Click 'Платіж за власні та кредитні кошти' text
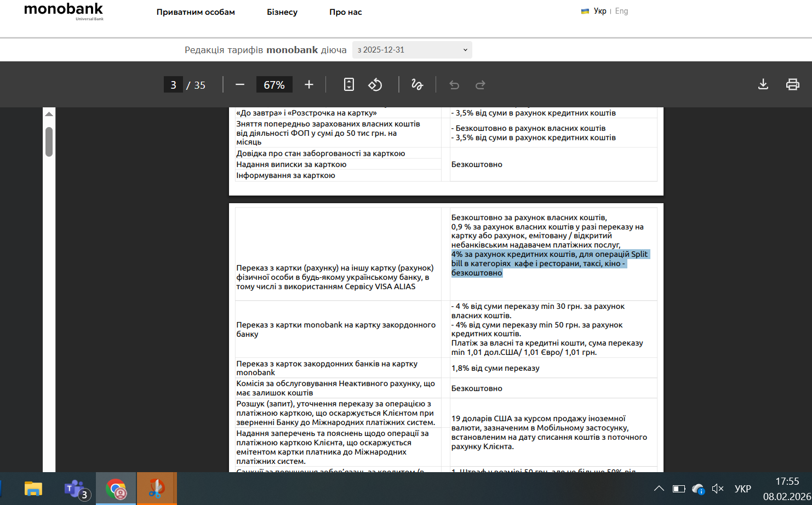 click(547, 347)
